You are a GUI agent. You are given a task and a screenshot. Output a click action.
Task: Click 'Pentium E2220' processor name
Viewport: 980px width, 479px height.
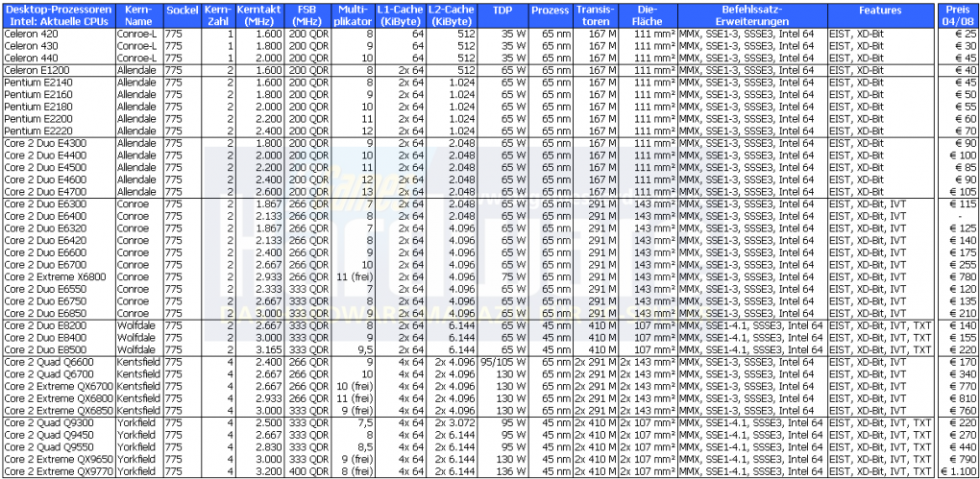60,132
